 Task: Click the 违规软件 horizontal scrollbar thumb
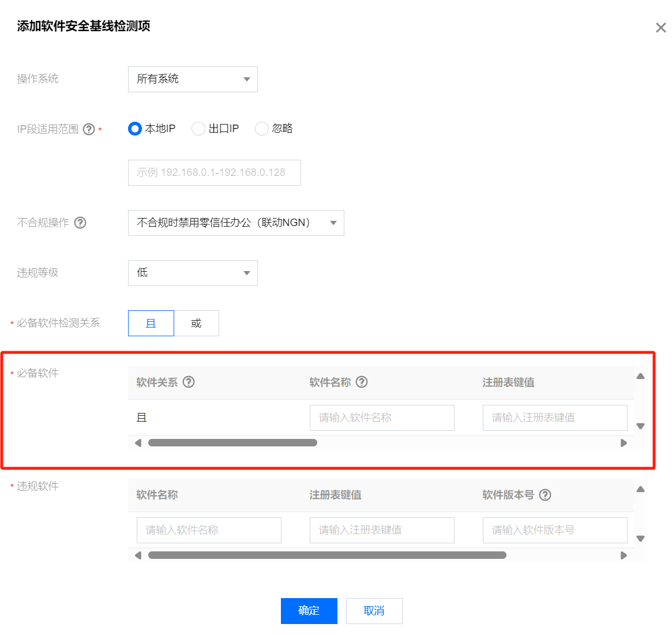coord(328,555)
